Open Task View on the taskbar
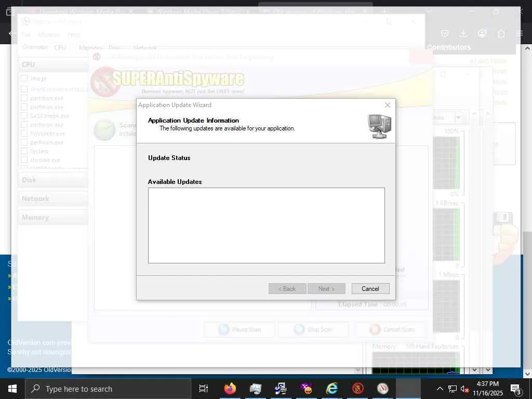This screenshot has width=532, height=399. (x=204, y=389)
